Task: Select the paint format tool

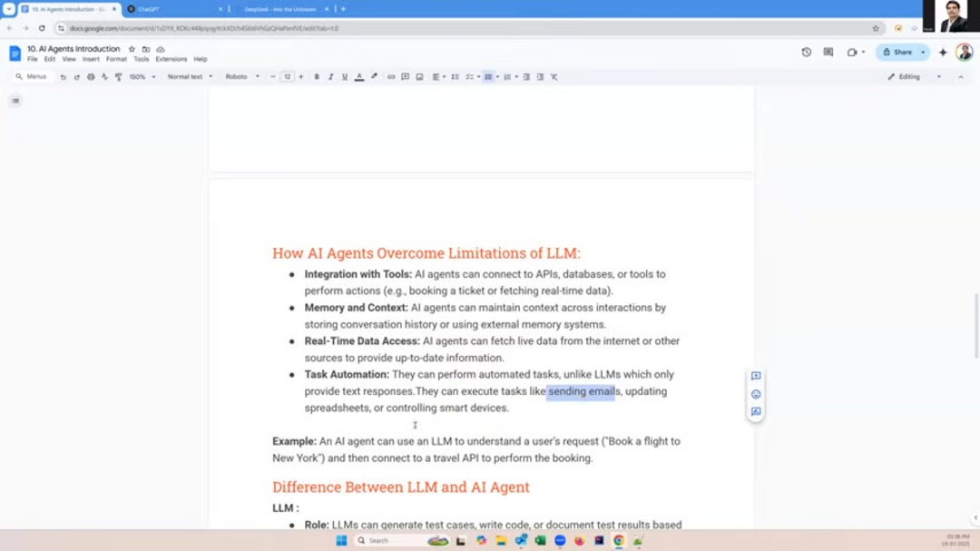Action: [118, 77]
